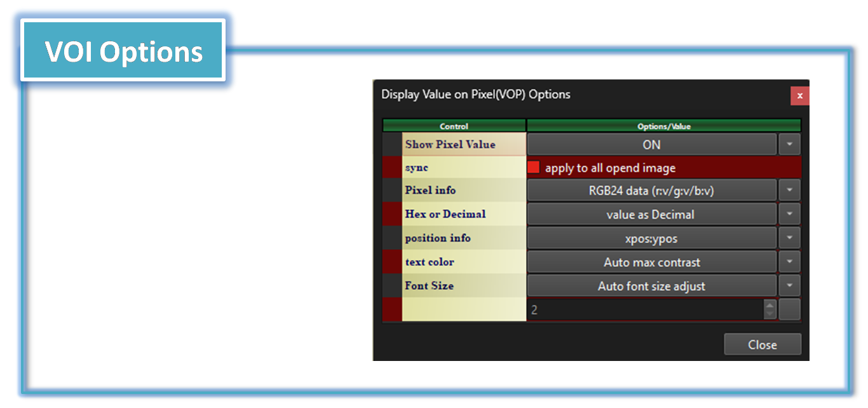
Task: Open the RGB24 data pixel info dropdown
Action: tap(651, 190)
